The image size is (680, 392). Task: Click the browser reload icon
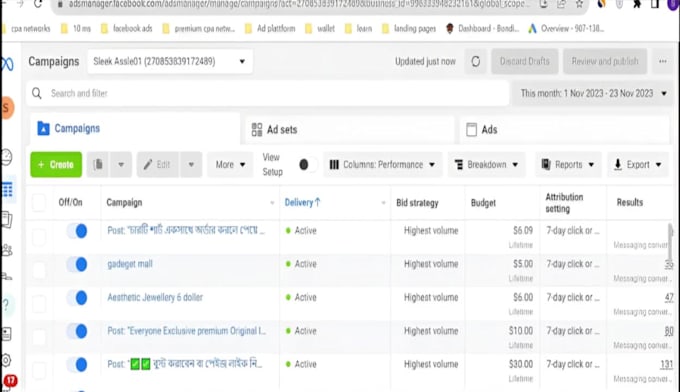(x=38, y=4)
